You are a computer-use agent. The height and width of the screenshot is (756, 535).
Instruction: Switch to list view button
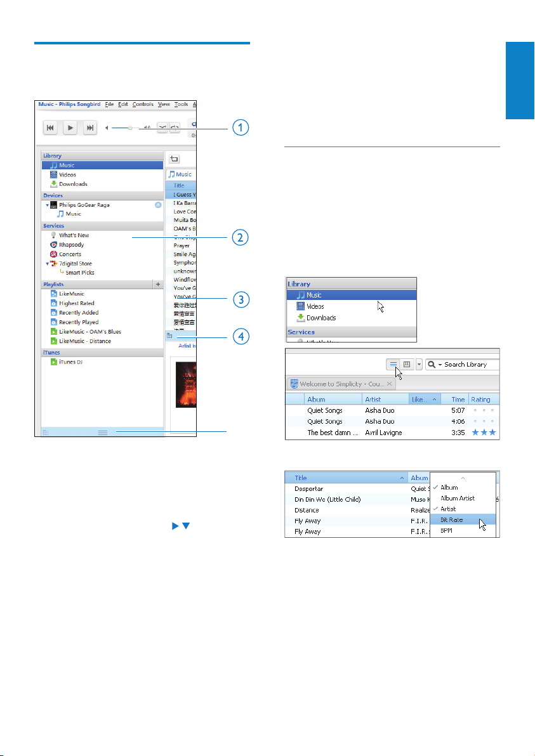[x=393, y=365]
